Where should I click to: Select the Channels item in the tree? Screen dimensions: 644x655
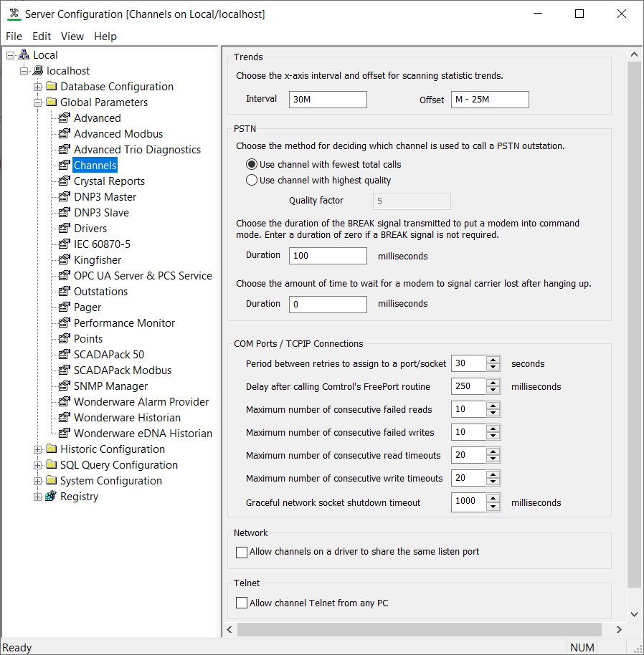click(x=95, y=165)
